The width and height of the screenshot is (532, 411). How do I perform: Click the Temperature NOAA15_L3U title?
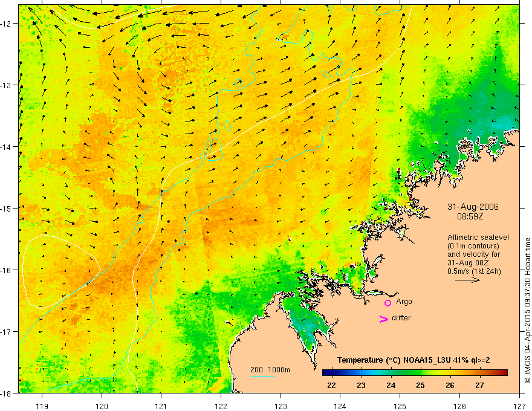pyautogui.click(x=414, y=360)
